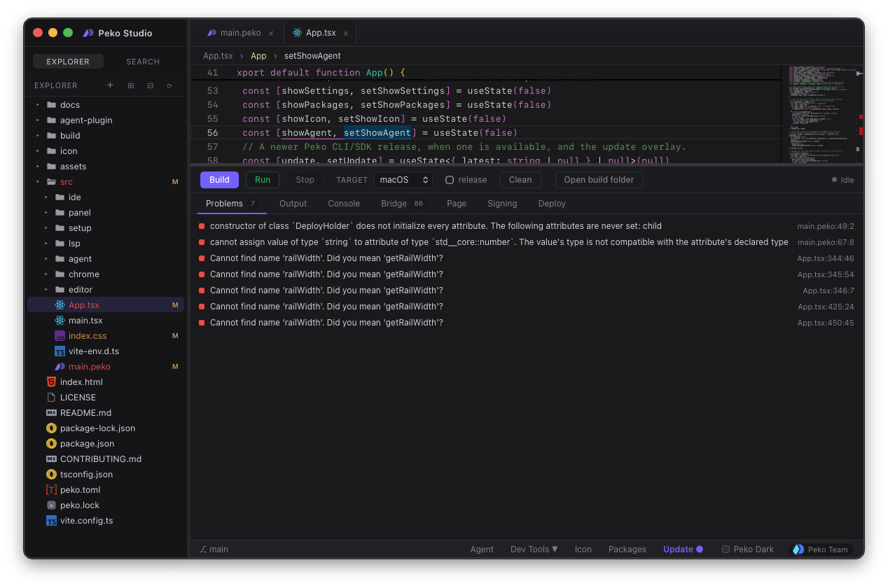Click the JSON icon beside package-lock.json
Viewport: 888px width, 588px height.
pos(51,428)
